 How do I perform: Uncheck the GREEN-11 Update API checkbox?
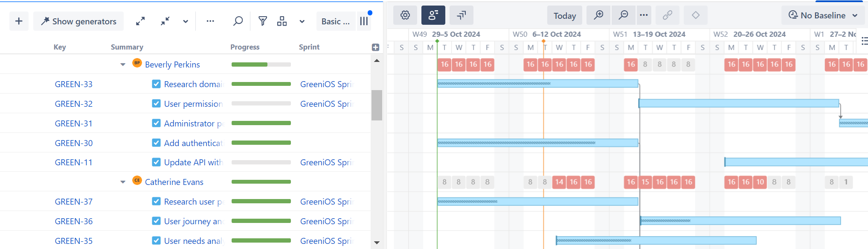[156, 162]
